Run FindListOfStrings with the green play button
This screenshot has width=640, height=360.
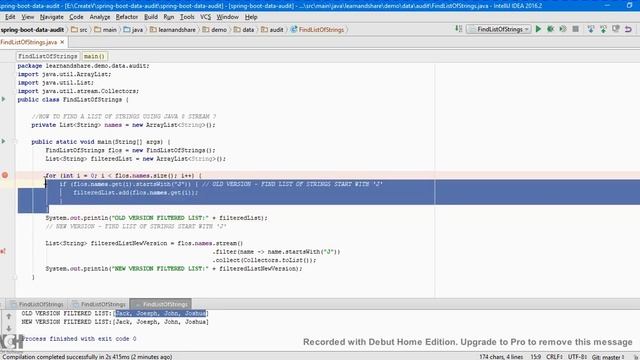(538, 29)
